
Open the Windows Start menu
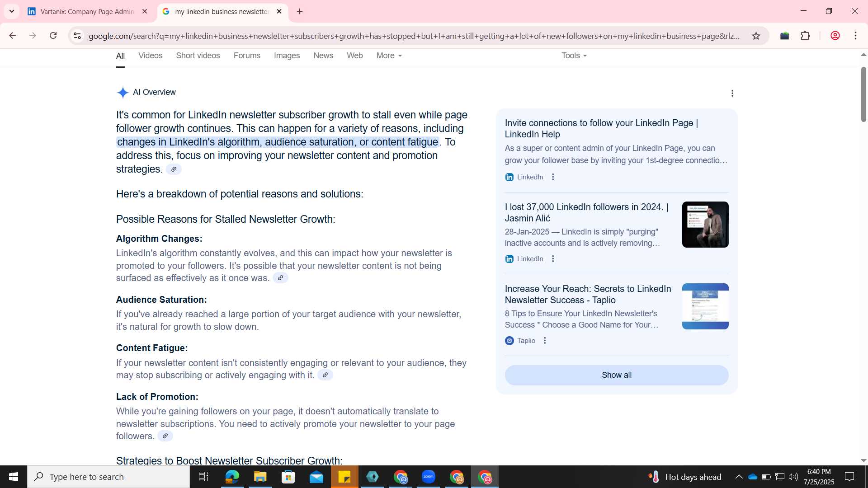pos(14,477)
